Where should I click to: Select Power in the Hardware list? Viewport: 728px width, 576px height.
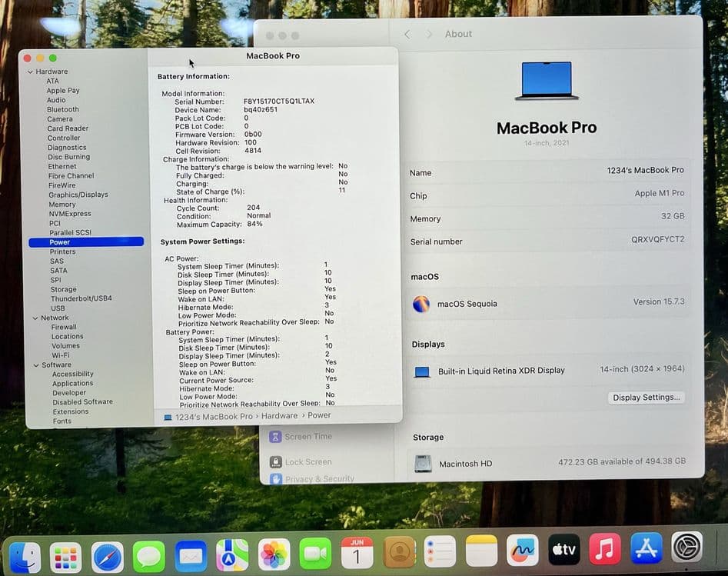[86, 242]
